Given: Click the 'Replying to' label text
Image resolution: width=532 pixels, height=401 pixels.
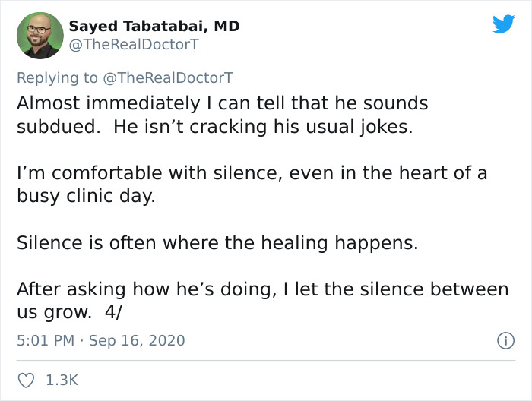Looking at the screenshot, I should click(59, 77).
